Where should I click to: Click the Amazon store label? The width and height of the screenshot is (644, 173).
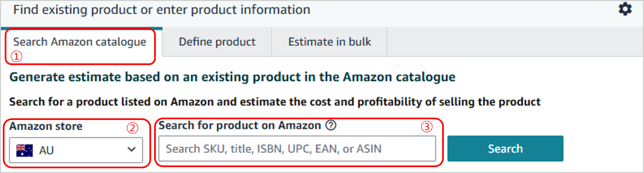(x=46, y=126)
